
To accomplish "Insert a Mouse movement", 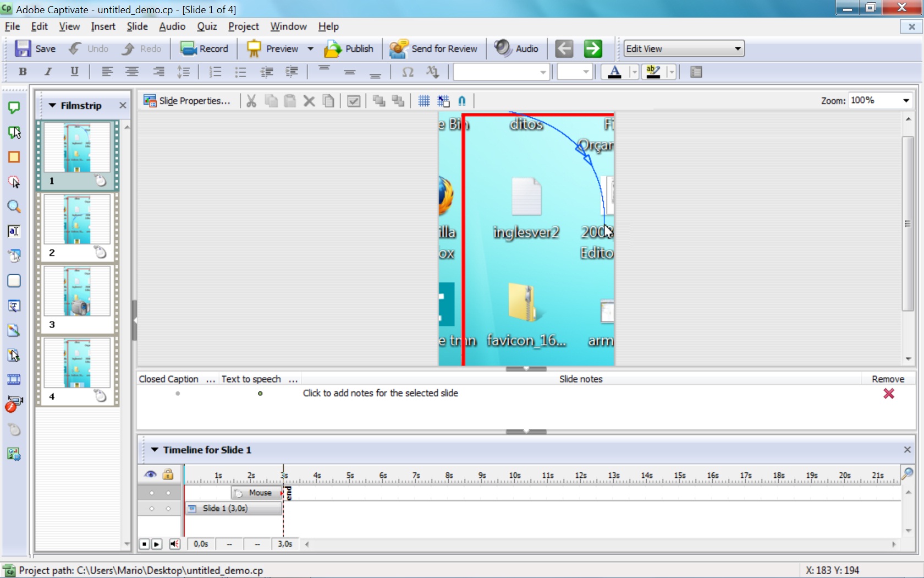I will [x=14, y=429].
